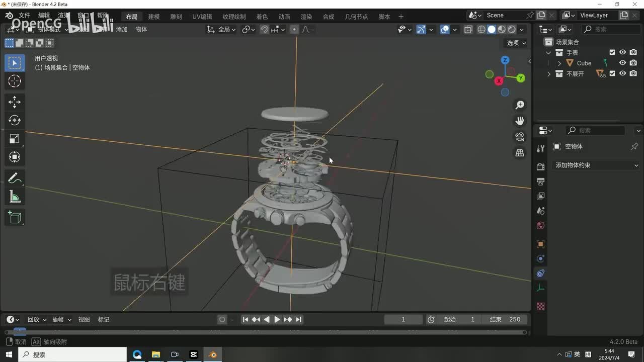Image resolution: width=644 pixels, height=362 pixels.
Task: Toggle snapping magnet in header
Action: coord(265,30)
